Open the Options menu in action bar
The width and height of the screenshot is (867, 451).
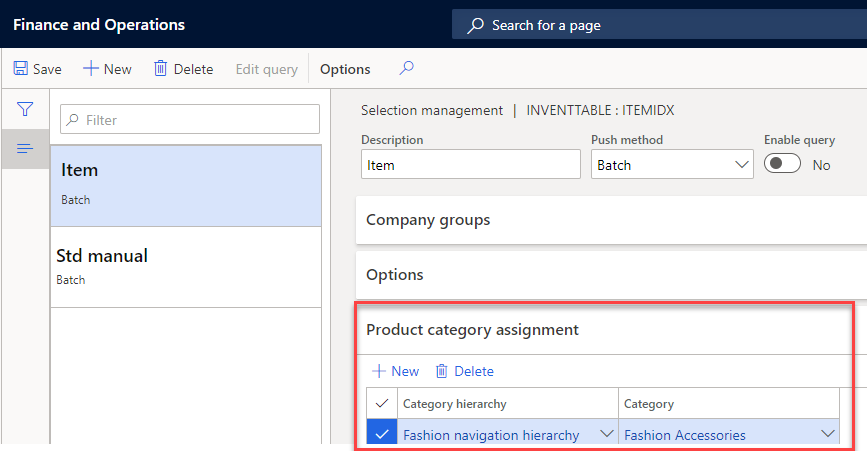(345, 69)
